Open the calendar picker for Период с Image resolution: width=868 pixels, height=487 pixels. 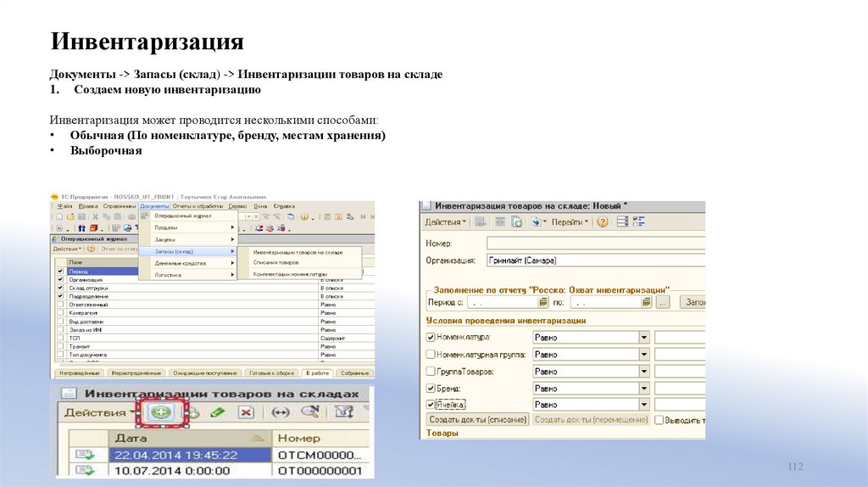[543, 302]
